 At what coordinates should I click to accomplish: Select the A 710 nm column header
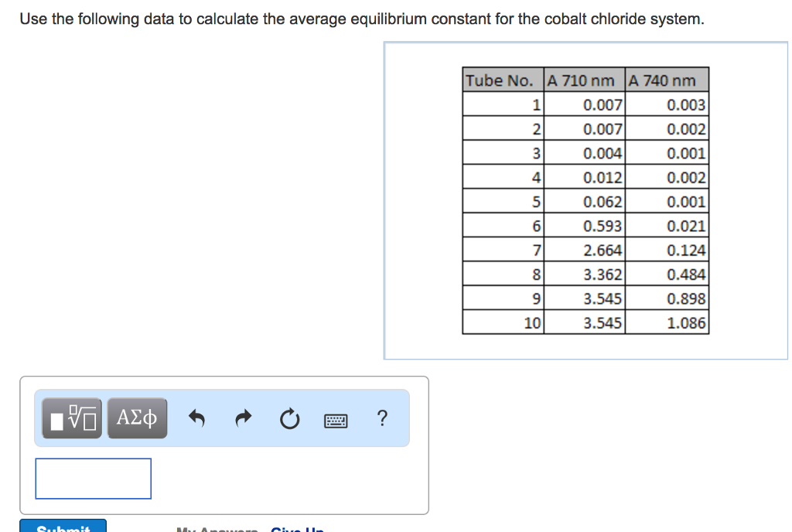coord(584,80)
